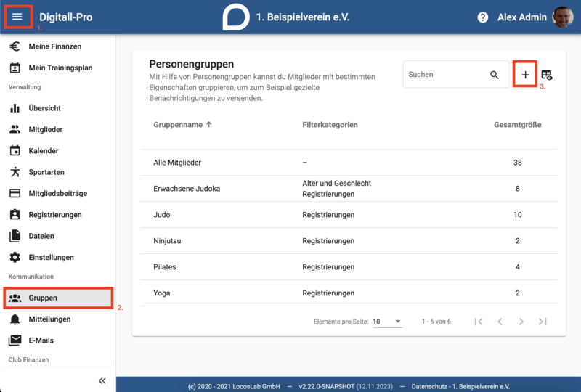Image resolution: width=581 pixels, height=392 pixels.
Task: Click the Übersicht bar chart icon
Action: point(15,108)
